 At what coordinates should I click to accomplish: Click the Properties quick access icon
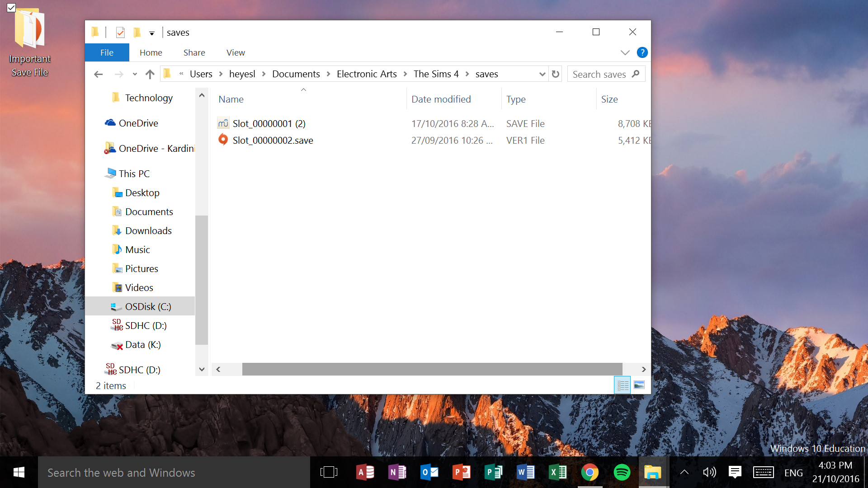coord(120,32)
